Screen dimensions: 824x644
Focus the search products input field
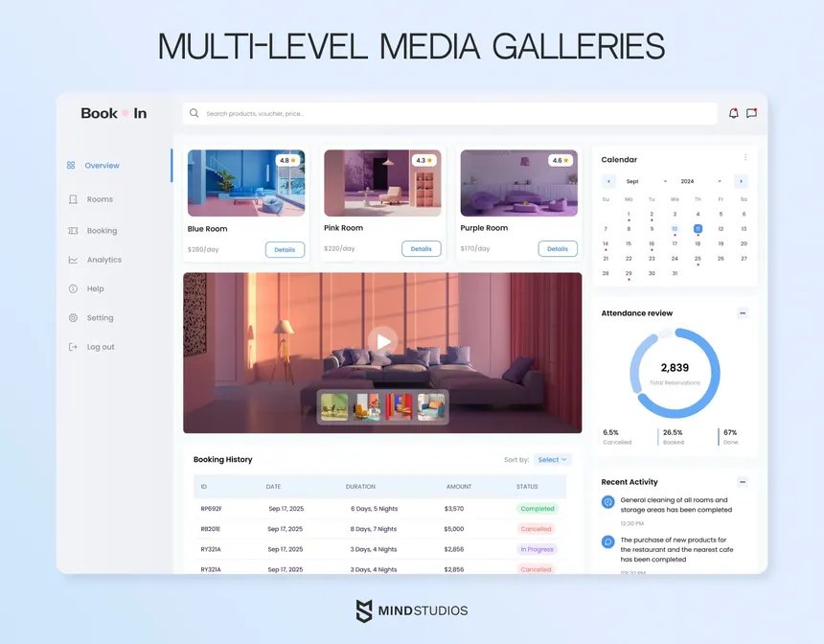coord(449,113)
